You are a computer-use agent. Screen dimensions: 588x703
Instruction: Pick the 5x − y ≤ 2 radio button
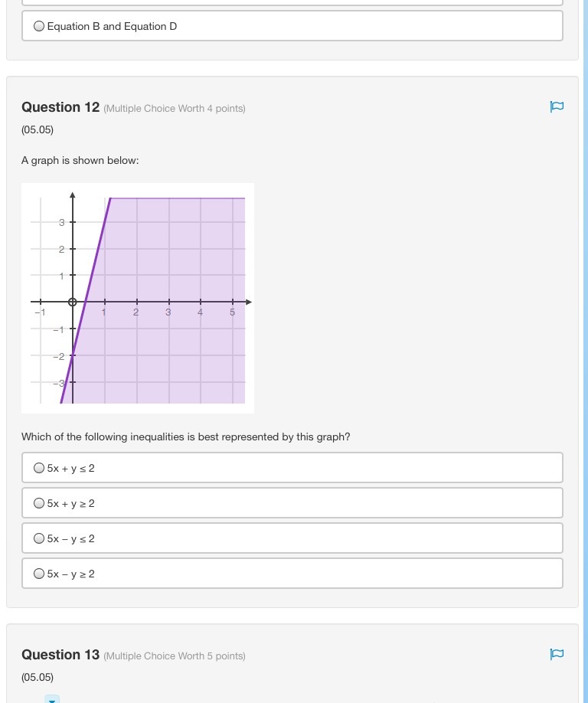click(x=39, y=538)
